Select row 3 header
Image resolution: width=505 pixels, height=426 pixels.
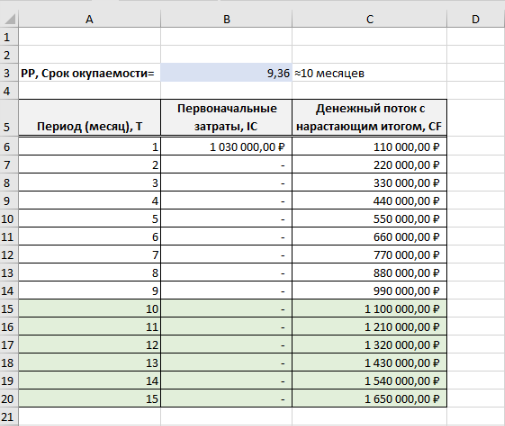(x=7, y=73)
